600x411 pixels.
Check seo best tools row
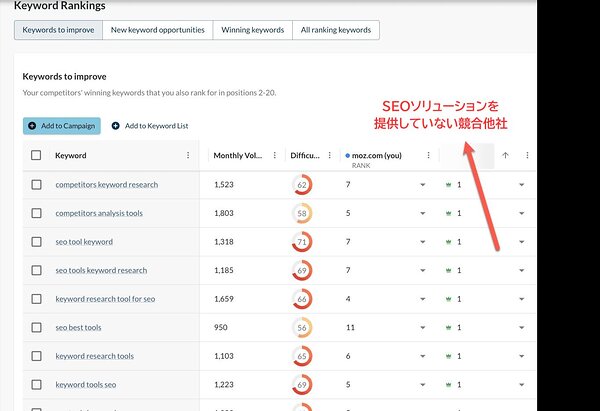36,327
